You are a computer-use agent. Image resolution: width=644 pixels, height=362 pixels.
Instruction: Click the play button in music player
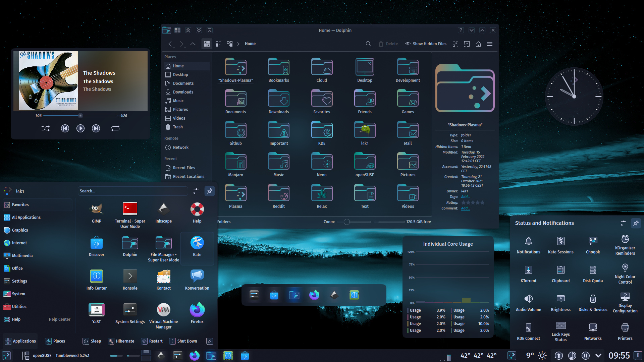pyautogui.click(x=80, y=128)
